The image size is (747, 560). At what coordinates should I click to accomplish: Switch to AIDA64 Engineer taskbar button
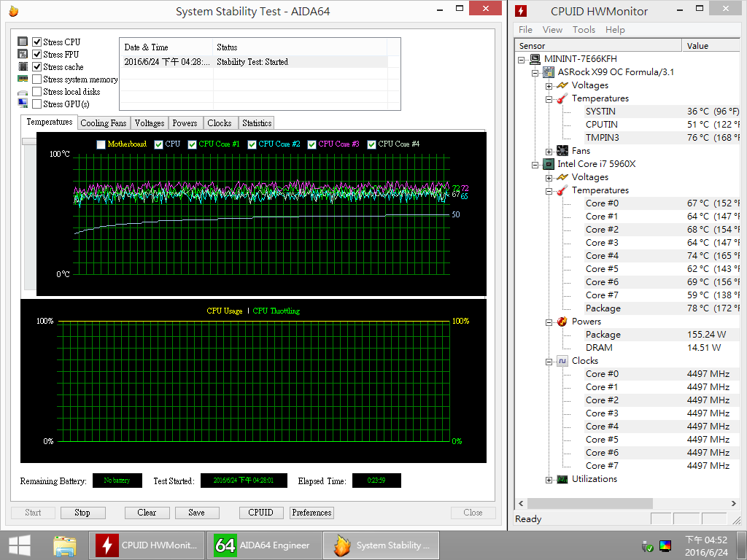coord(263,545)
